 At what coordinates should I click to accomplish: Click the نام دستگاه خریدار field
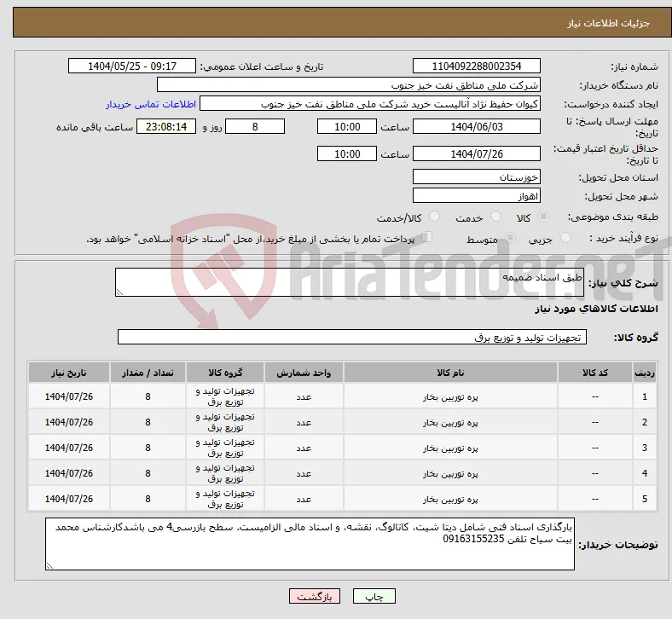point(349,84)
